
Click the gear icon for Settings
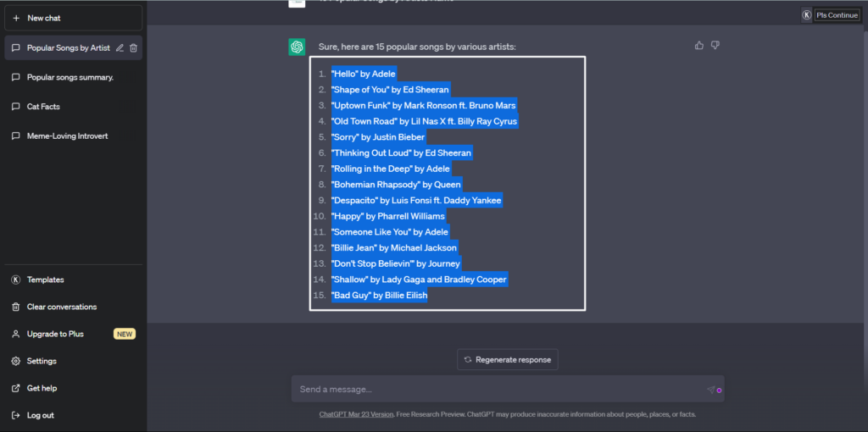(x=16, y=361)
